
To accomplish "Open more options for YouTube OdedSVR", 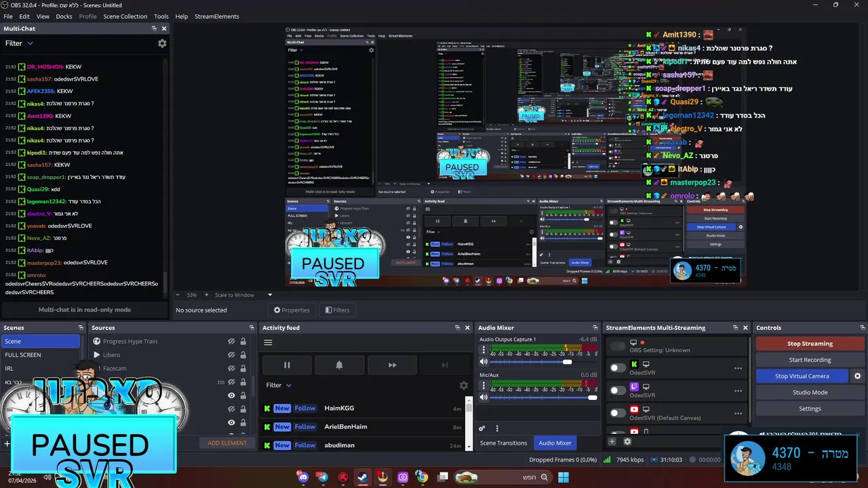I will point(738,413).
